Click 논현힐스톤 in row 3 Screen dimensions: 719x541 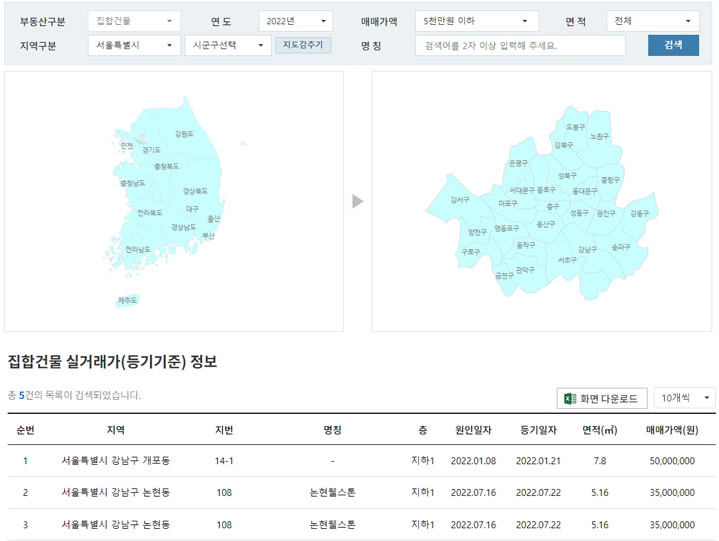coord(332,524)
